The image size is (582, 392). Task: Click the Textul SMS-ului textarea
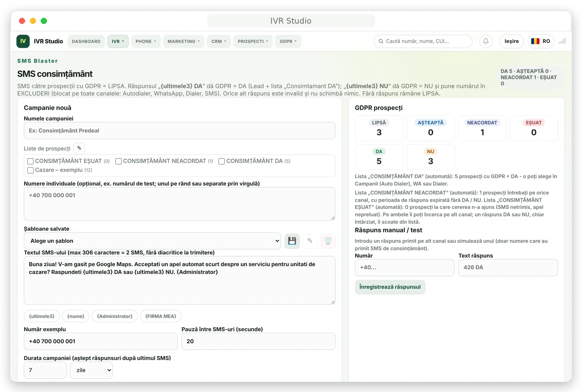tap(180, 280)
